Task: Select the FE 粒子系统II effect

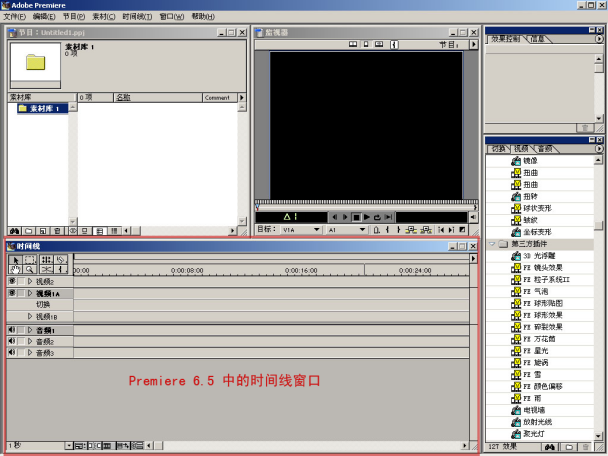Action: pyautogui.click(x=546, y=280)
